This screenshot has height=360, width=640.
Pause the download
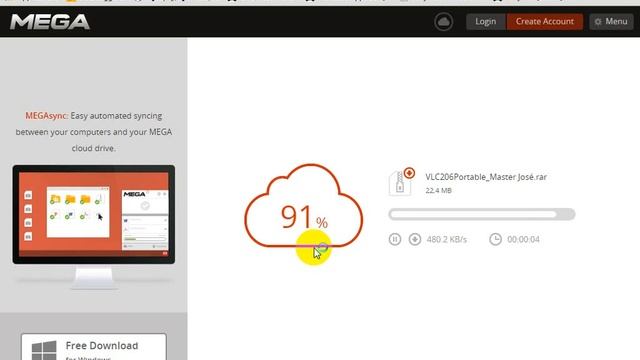395,239
